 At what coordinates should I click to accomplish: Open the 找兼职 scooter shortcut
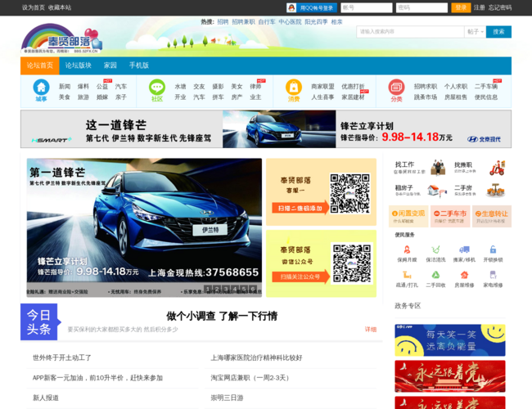pyautogui.click(x=480, y=168)
